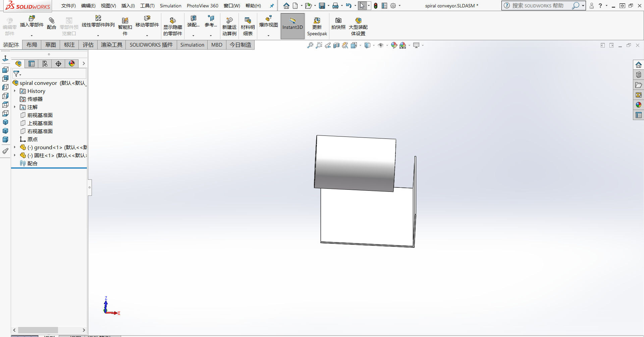644x337 pixels.
Task: Click the Print icon
Action: (x=335, y=6)
